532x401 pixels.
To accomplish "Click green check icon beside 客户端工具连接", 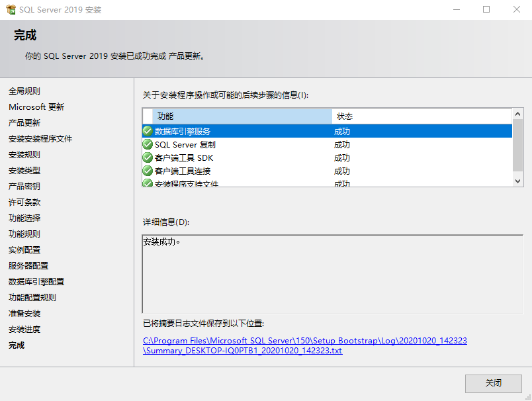I will 148,171.
